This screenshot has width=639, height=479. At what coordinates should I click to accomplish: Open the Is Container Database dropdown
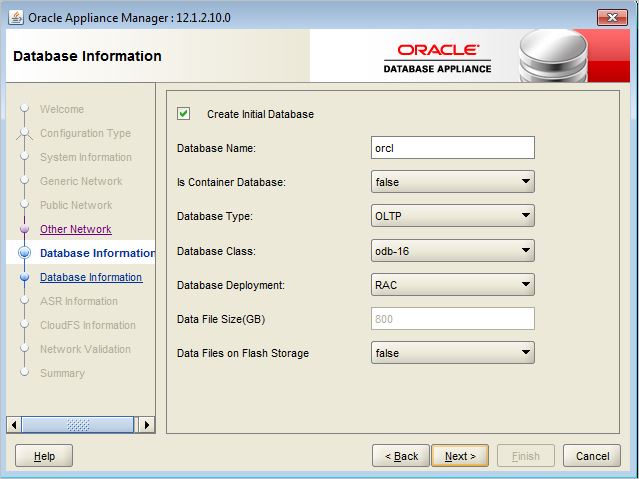(453, 182)
